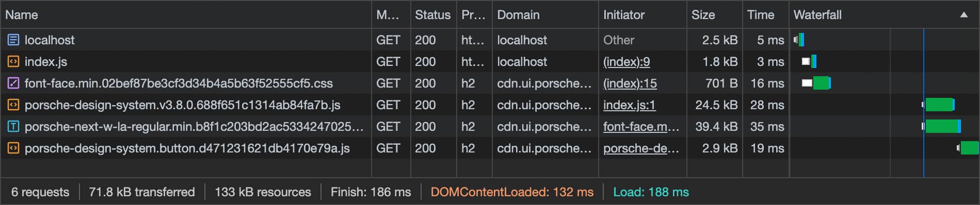The image size is (980, 205).
Task: Click the script icon for porsche-design-system.button
Action: (13, 148)
